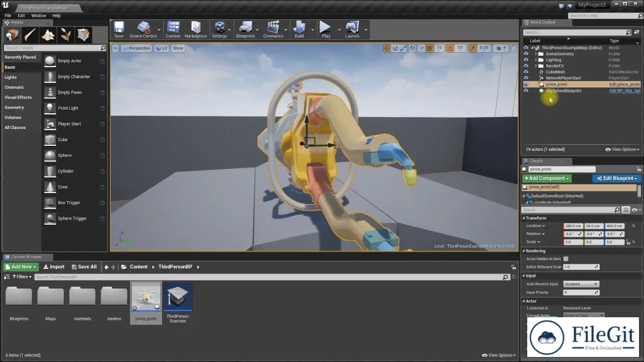Open the Edit menu

point(22,16)
